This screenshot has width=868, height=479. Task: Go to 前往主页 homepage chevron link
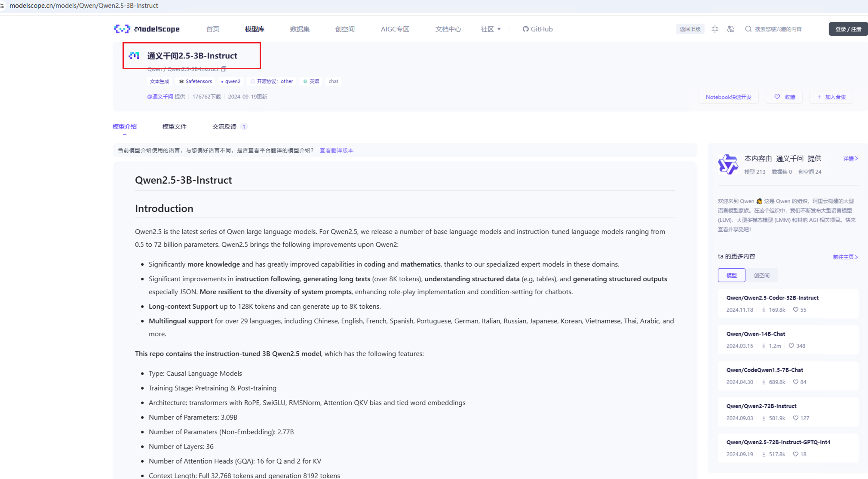pos(845,257)
